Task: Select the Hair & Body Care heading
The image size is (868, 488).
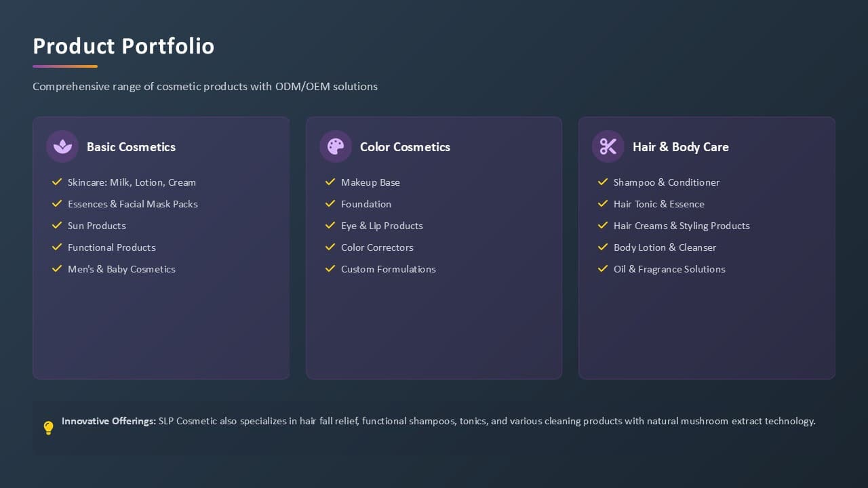Action: coord(681,147)
